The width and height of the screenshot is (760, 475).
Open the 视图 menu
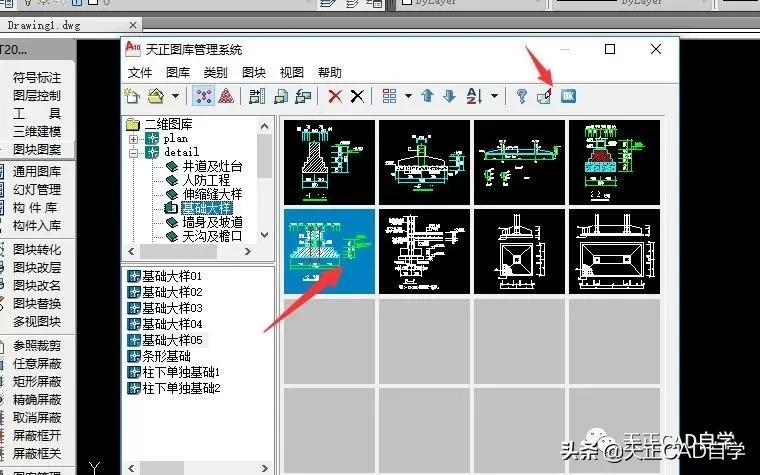coord(292,73)
